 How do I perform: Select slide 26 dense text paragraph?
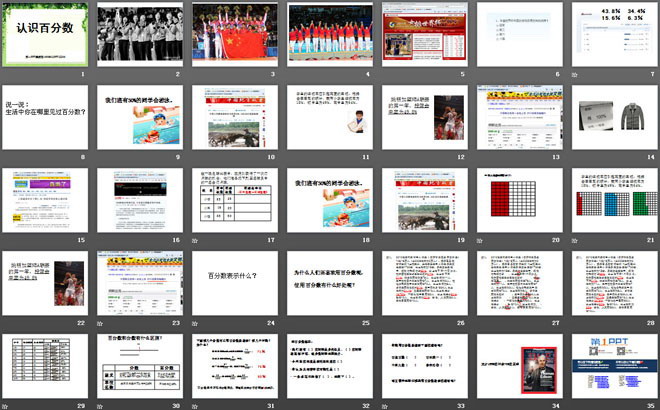425,283
